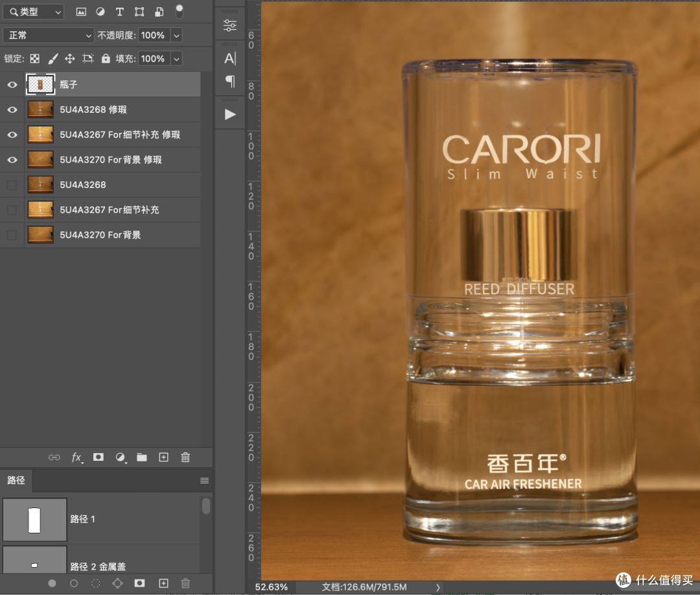Delete current path with trash icon
The width and height of the screenshot is (700, 595).
click(x=185, y=583)
